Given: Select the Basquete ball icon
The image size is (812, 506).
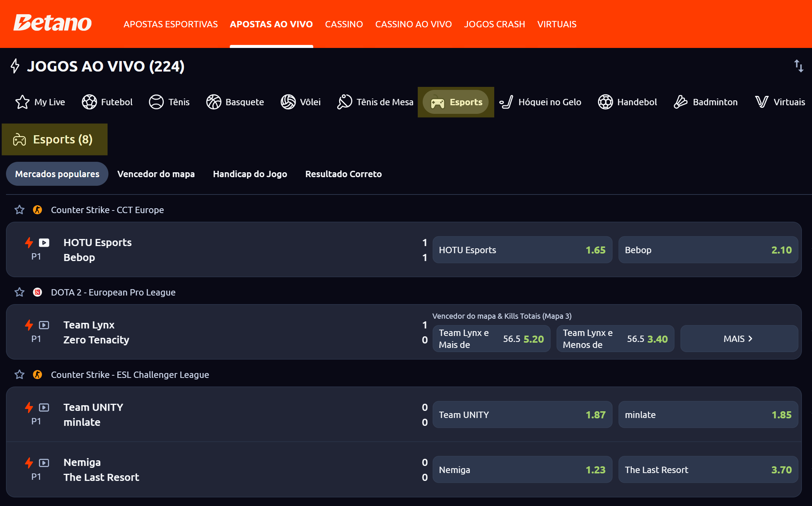Looking at the screenshot, I should pyautogui.click(x=214, y=102).
